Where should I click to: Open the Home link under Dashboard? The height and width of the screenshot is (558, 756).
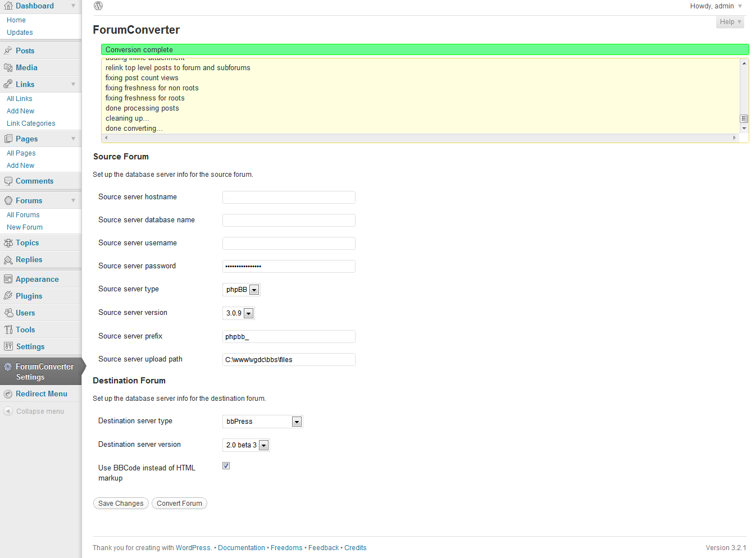click(16, 20)
